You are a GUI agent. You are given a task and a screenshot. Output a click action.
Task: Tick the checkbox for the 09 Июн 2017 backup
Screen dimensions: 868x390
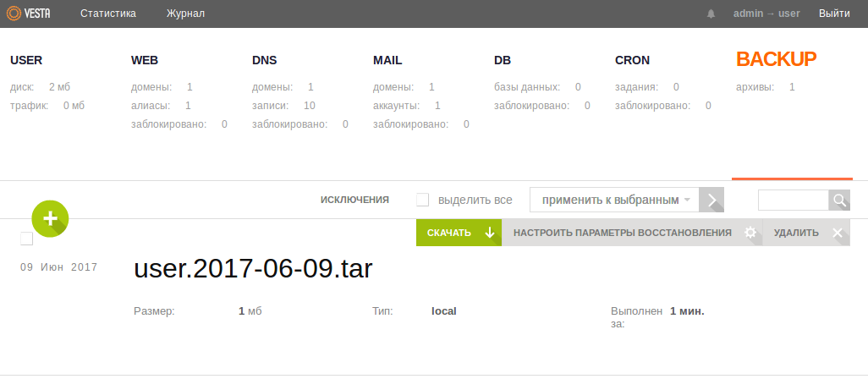point(26,239)
